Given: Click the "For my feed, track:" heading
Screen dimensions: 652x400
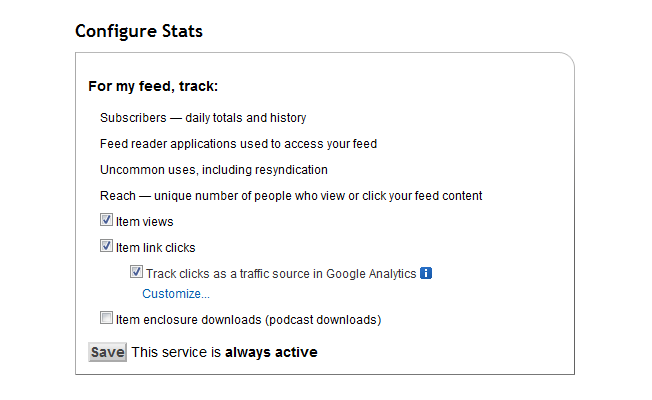Looking at the screenshot, I should pyautogui.click(x=153, y=87).
